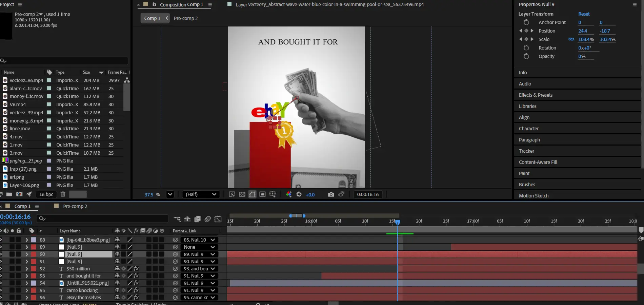Screen dimensions: 644x305
Task: Expand layer 90 Null 9 properties
Action: coord(26,254)
